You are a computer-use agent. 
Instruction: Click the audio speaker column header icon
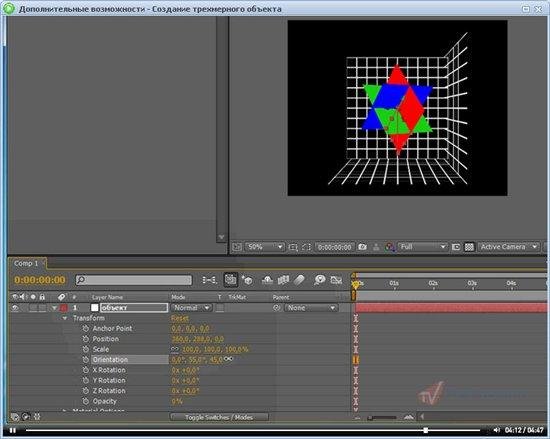tap(23, 297)
